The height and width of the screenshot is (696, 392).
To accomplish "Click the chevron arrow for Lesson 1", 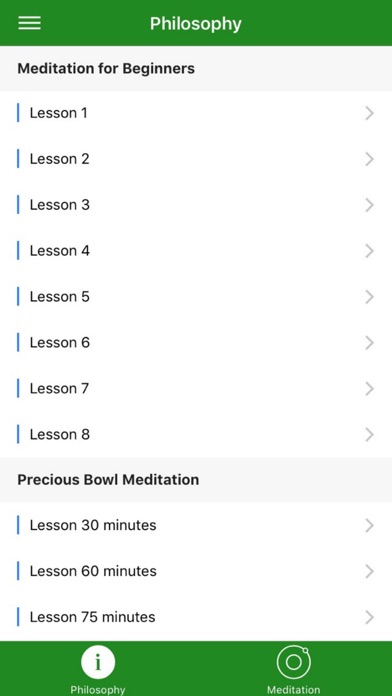I will coord(369,113).
